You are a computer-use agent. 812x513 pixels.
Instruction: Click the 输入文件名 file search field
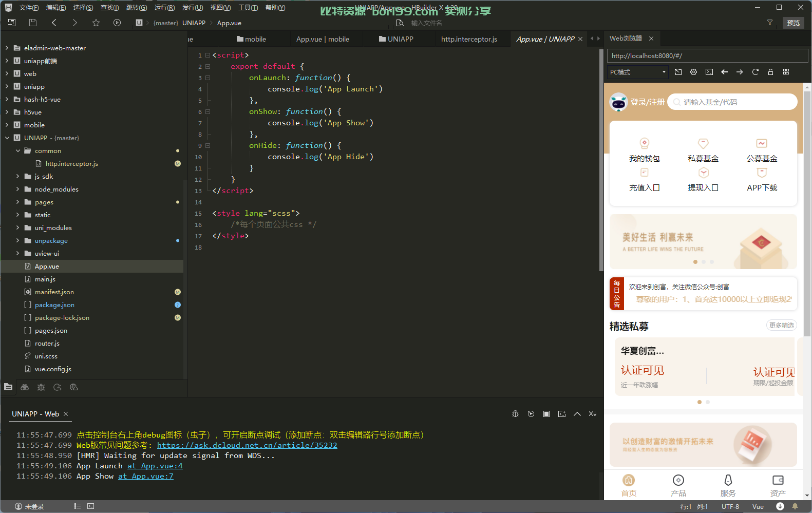pyautogui.click(x=426, y=23)
